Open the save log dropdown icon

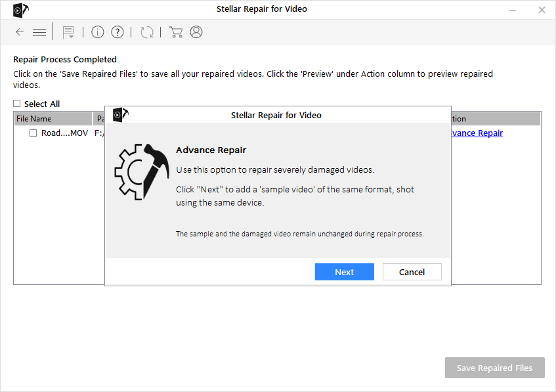[x=68, y=32]
